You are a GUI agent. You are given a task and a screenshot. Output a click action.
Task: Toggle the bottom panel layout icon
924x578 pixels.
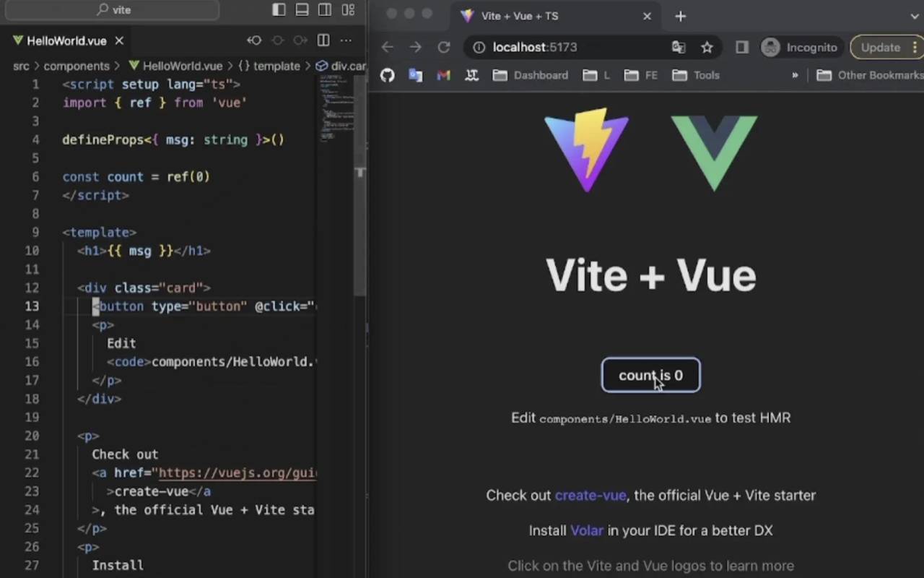coord(302,10)
